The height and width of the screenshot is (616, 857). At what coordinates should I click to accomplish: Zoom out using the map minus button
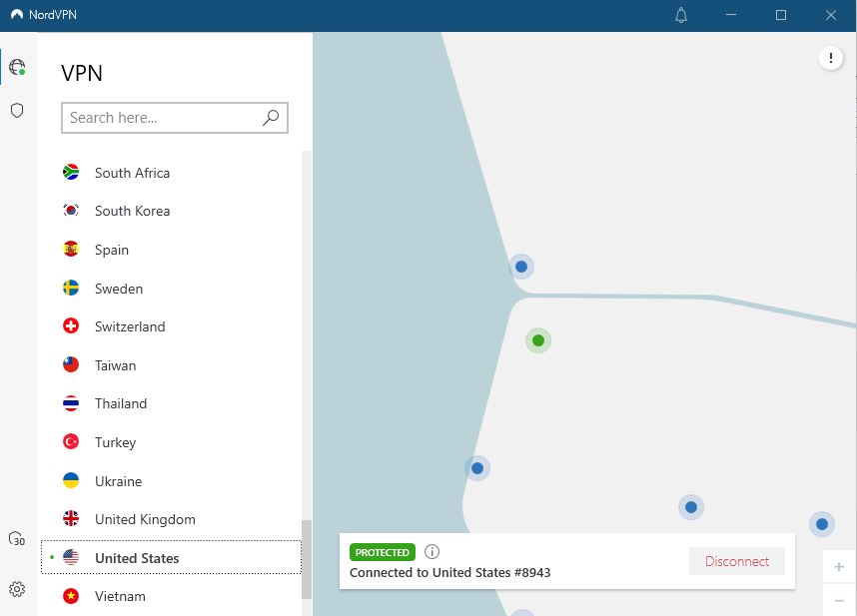pos(838,600)
